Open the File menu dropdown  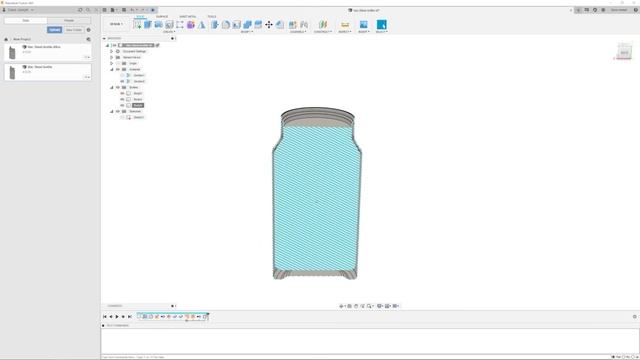click(x=113, y=10)
